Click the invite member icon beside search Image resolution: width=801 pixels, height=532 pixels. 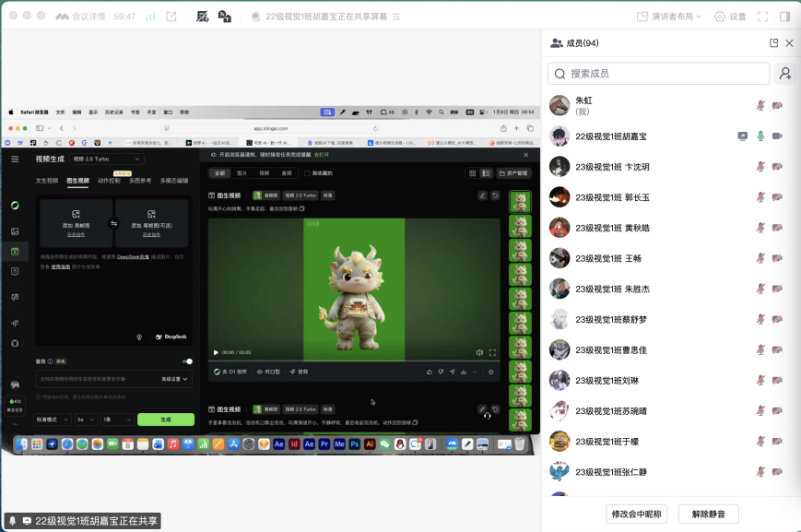point(785,74)
